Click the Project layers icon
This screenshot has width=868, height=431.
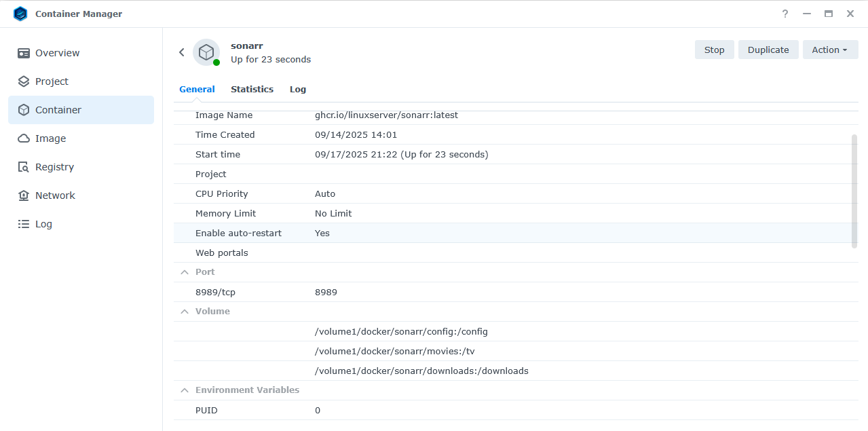click(x=24, y=81)
